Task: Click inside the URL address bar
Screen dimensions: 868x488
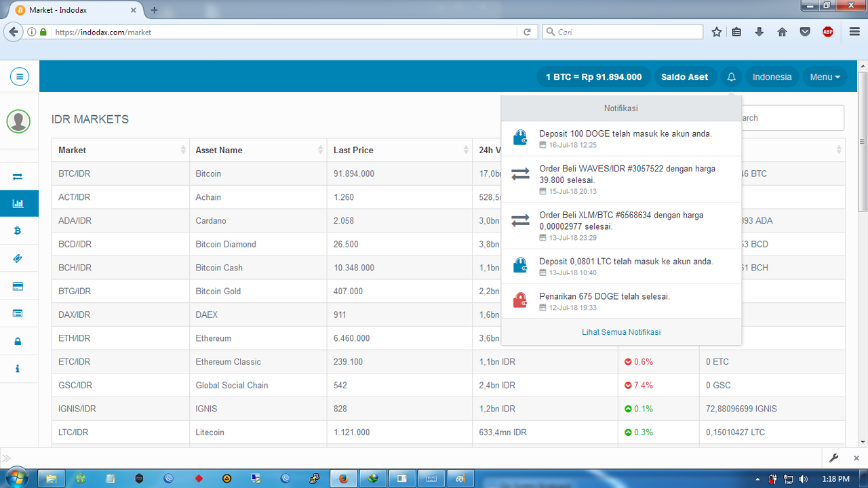Action: [x=285, y=32]
